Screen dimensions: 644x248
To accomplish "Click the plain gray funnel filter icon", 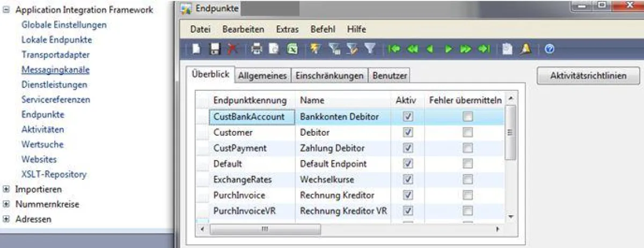I will pyautogui.click(x=370, y=49).
